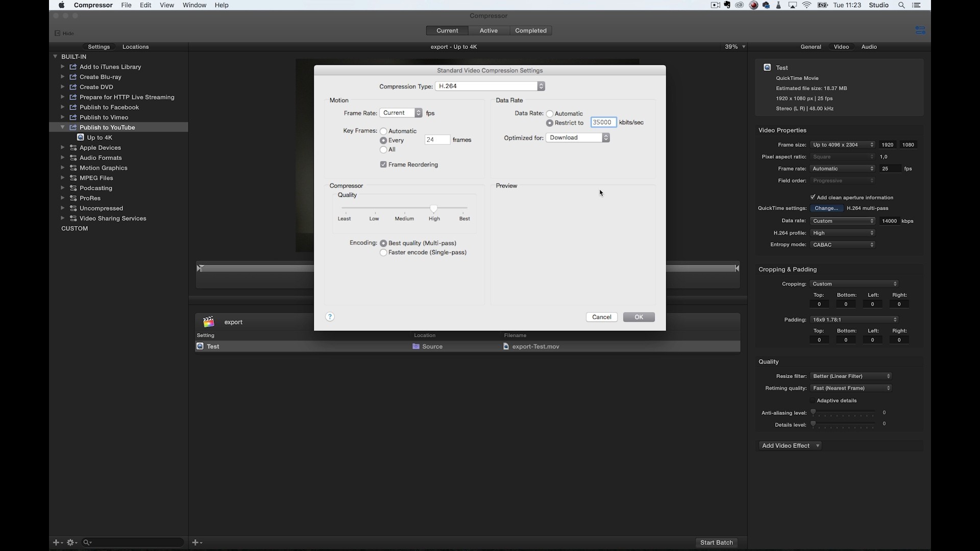This screenshot has height=551, width=980.
Task: Open the Audio inspector tab
Action: [869, 46]
